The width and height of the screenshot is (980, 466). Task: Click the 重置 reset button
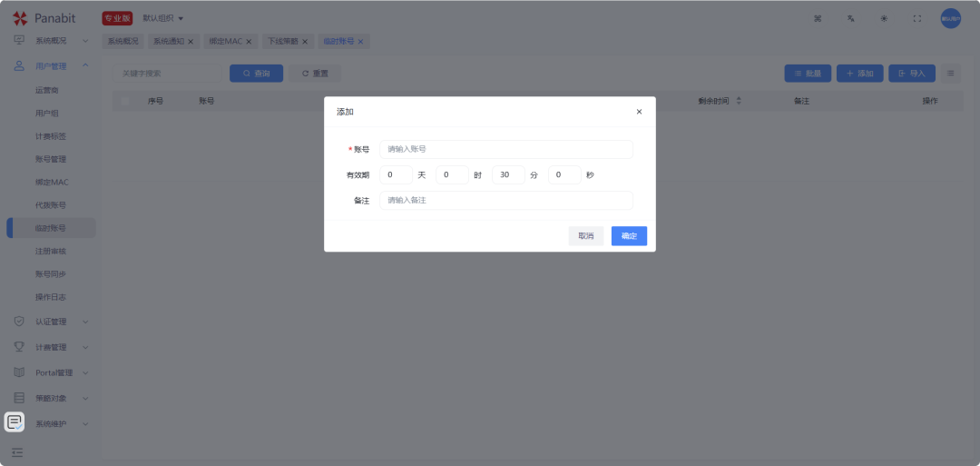pyautogui.click(x=314, y=74)
